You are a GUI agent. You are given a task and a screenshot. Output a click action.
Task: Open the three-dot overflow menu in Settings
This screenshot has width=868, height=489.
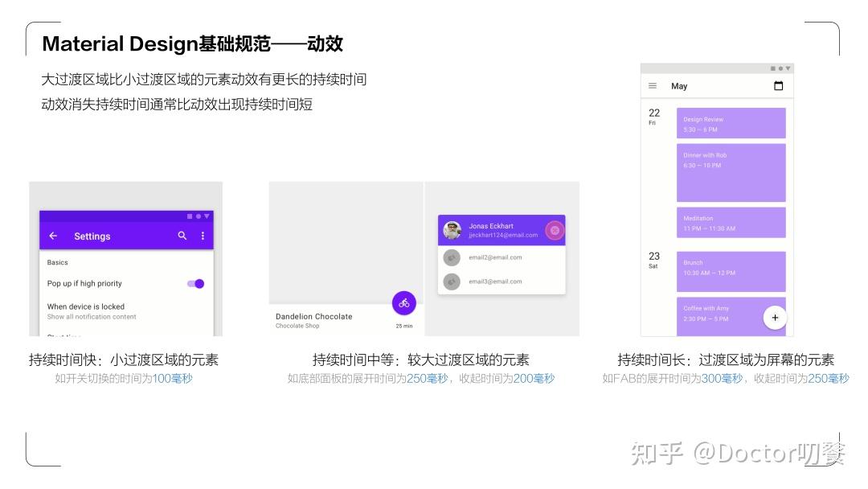pyautogui.click(x=203, y=236)
